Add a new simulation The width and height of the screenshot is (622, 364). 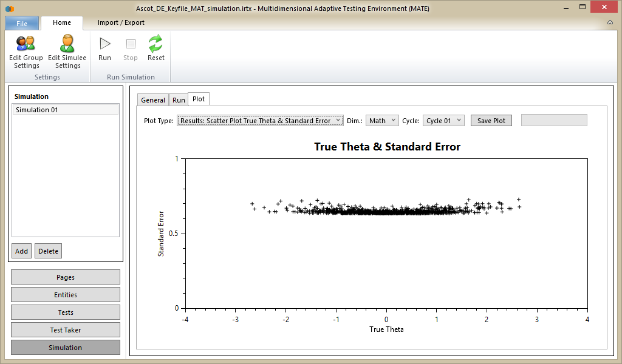click(21, 251)
